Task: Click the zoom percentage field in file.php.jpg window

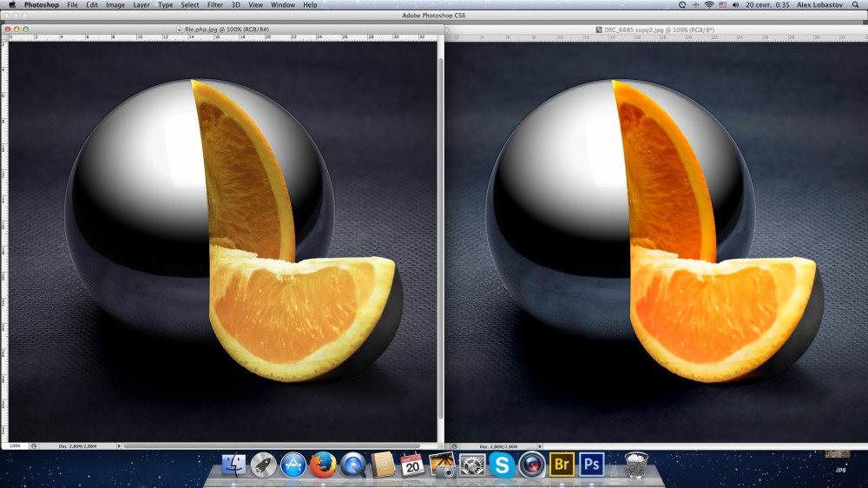Action: [x=15, y=445]
